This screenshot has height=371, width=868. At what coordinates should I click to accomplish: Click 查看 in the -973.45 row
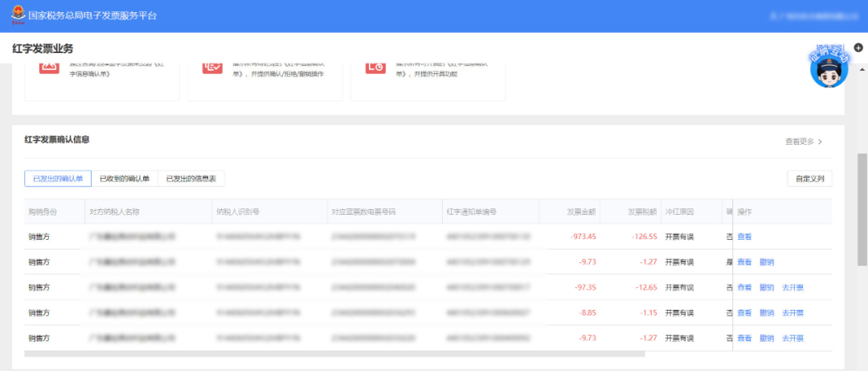[744, 237]
